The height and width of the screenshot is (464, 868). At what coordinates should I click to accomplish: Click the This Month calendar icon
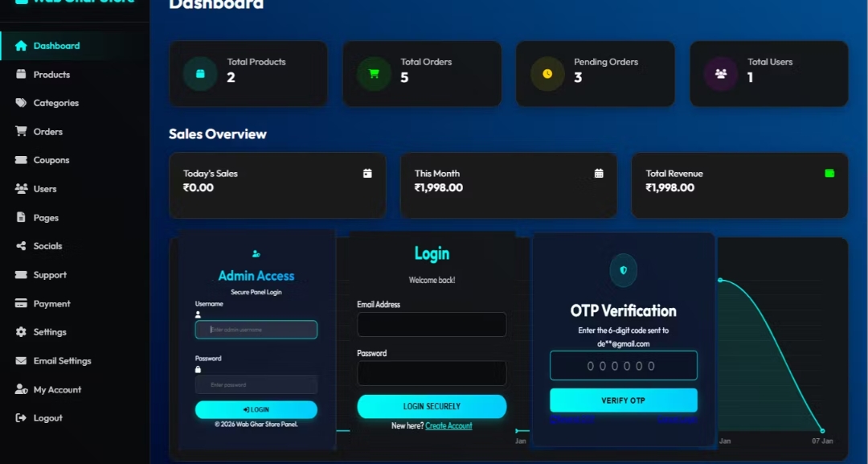[599, 173]
